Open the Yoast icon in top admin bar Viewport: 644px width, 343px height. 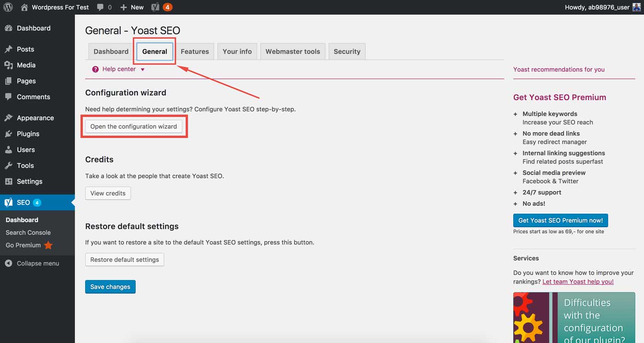click(x=155, y=7)
